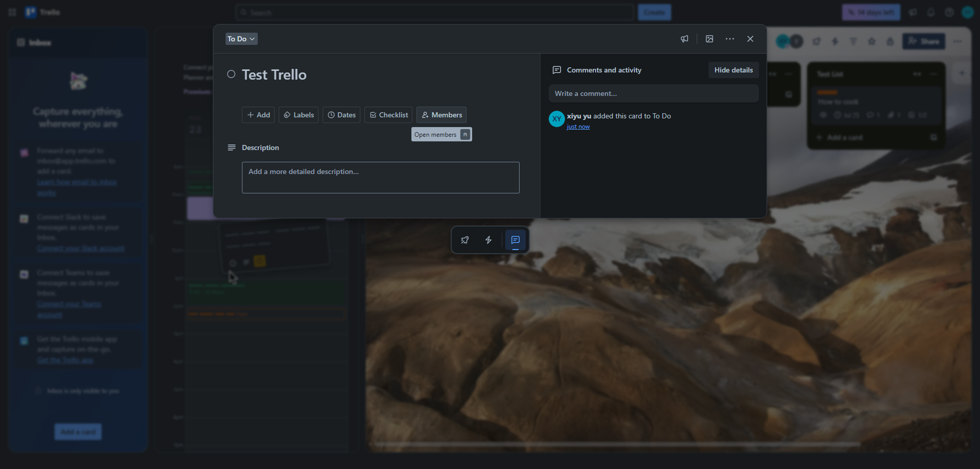980x469 pixels.
Task: Open the notifications bell icon
Action: (x=931, y=12)
